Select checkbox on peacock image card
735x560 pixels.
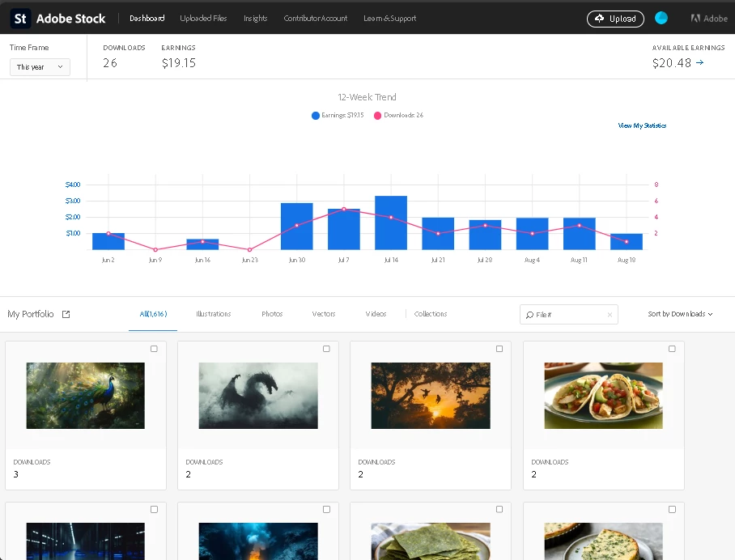click(x=154, y=349)
